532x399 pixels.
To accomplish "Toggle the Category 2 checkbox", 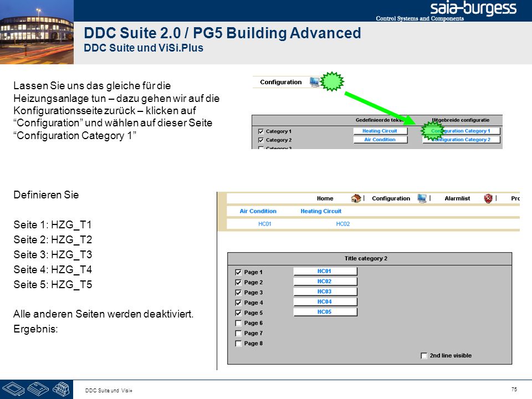I will [261, 140].
